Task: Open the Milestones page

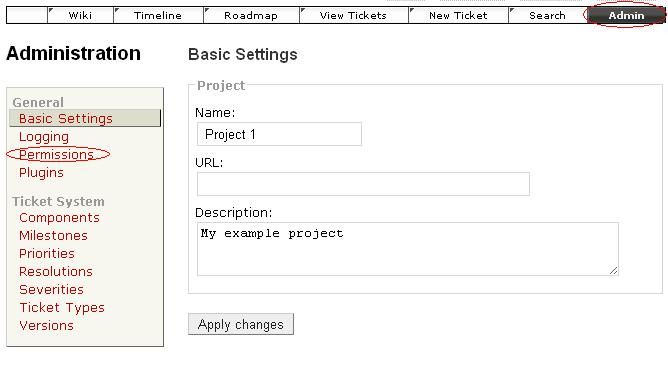Action: tap(53, 235)
